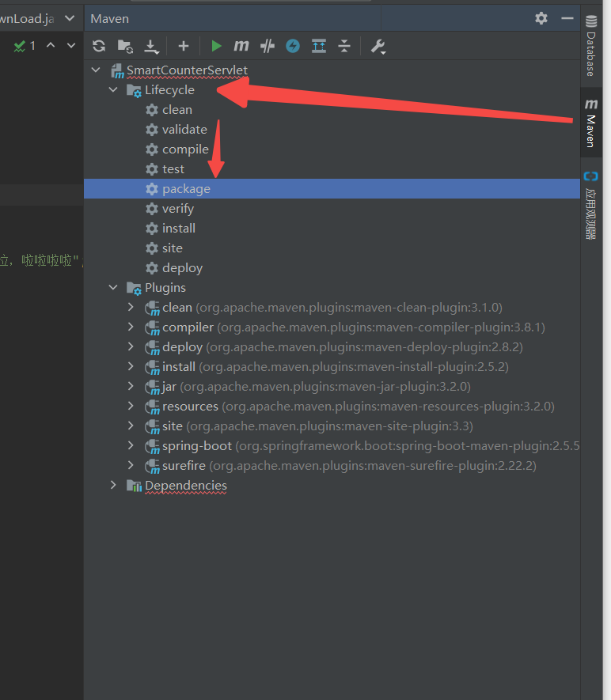Expand the jar plugin node
The width and height of the screenshot is (611, 700).
click(131, 386)
